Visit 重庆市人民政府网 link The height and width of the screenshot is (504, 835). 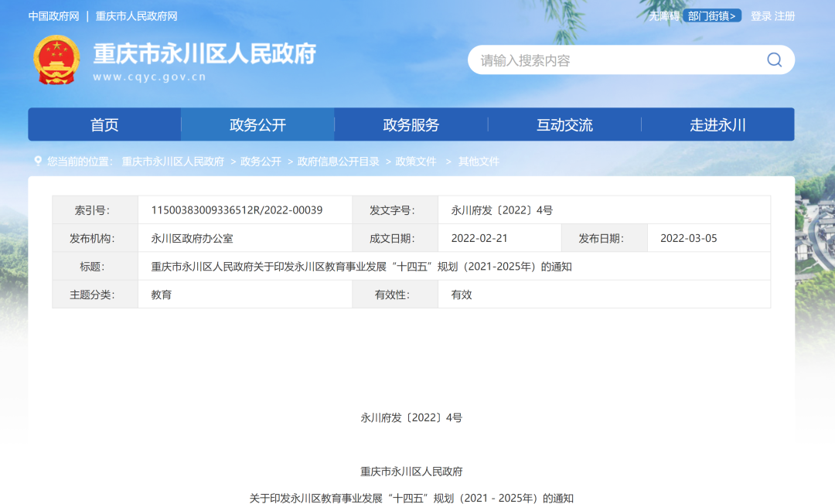click(135, 15)
